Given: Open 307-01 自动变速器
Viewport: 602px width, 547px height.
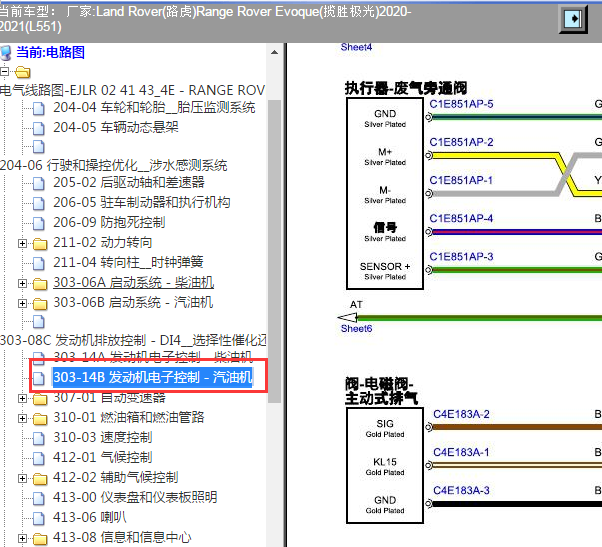Looking at the screenshot, I should pyautogui.click(x=109, y=398).
